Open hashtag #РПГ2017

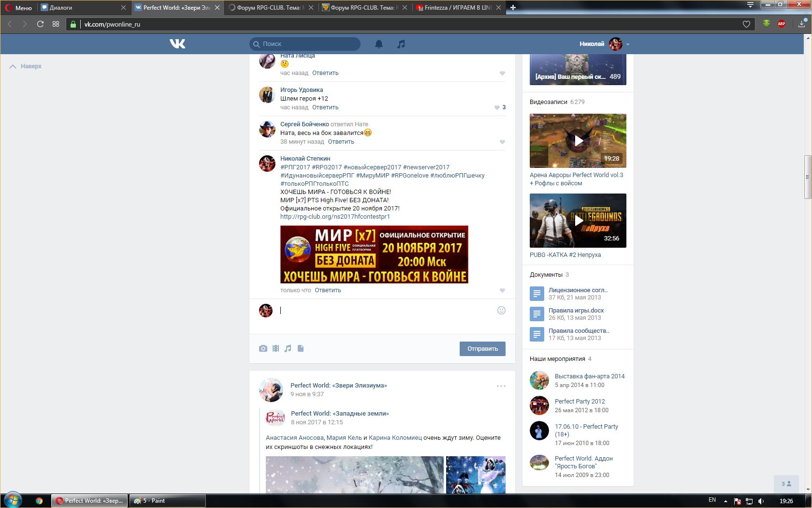[295, 167]
